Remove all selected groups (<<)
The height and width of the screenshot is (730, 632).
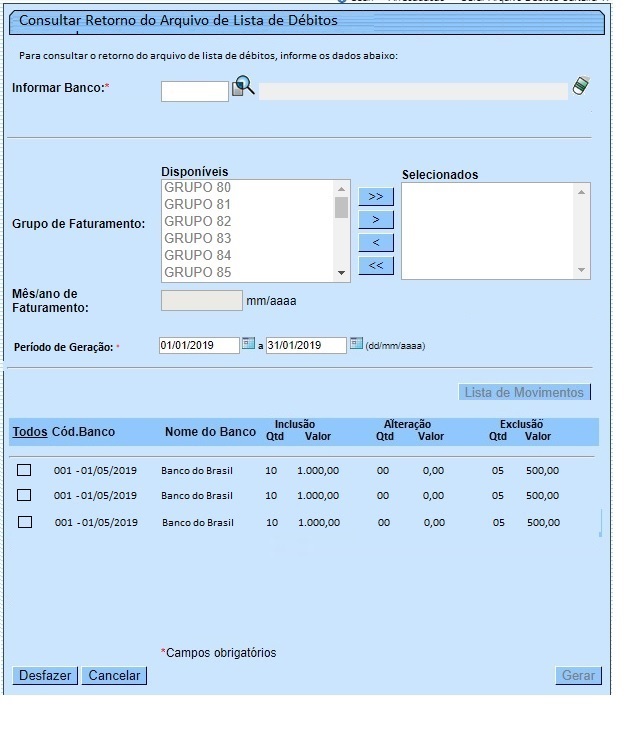click(x=375, y=266)
